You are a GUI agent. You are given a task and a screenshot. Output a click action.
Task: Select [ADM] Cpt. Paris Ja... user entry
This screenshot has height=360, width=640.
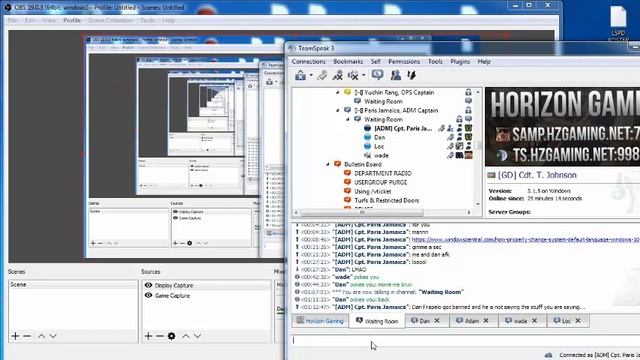pyautogui.click(x=402, y=129)
